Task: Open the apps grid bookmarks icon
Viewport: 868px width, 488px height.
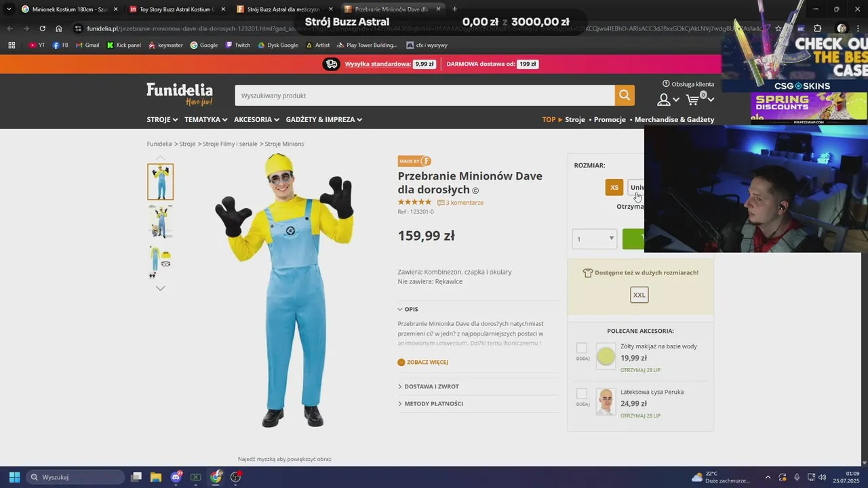Action: tap(12, 45)
